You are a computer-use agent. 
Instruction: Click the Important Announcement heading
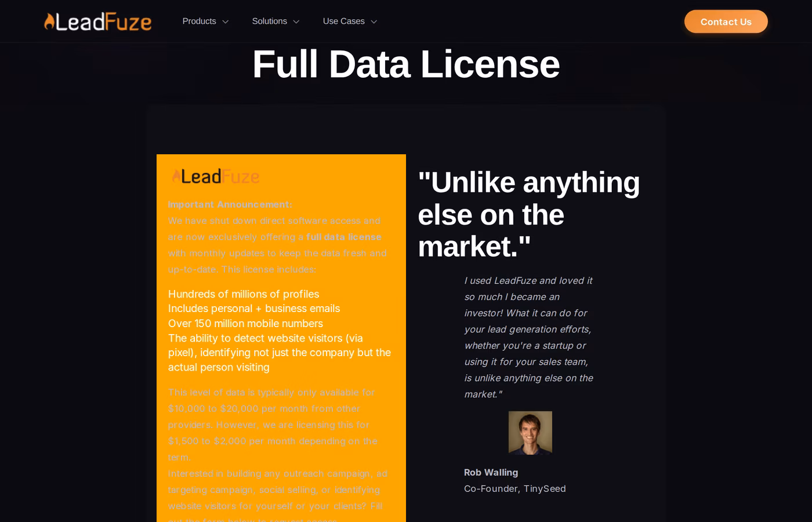(230, 204)
